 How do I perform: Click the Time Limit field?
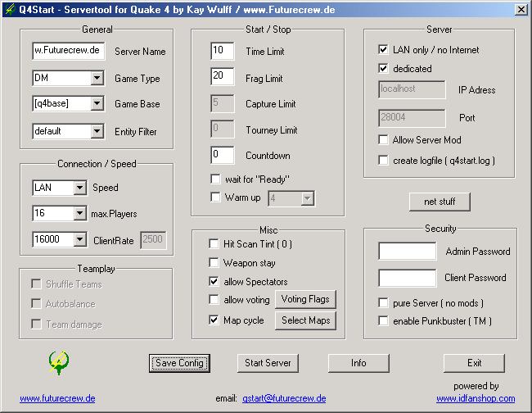[223, 51]
